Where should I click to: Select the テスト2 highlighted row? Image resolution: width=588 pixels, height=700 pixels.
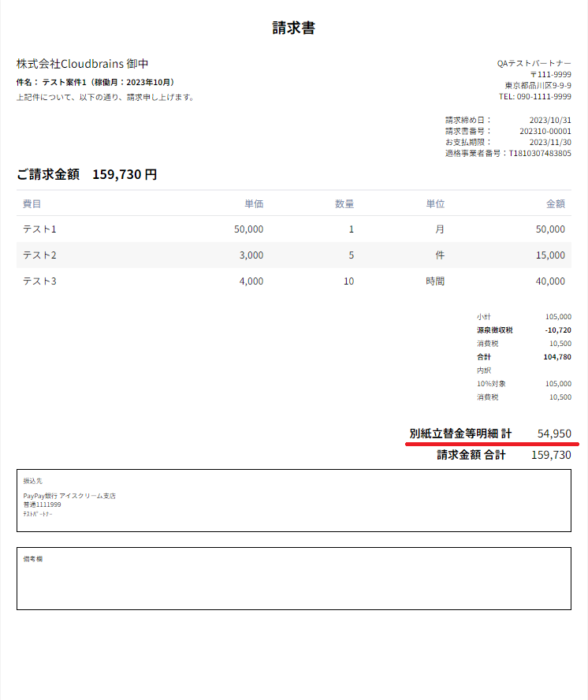coord(294,255)
